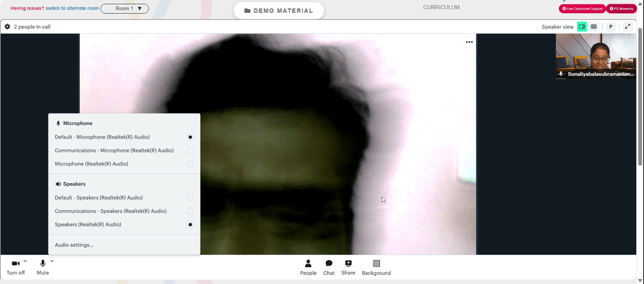The width and height of the screenshot is (644, 284).
Task: Open call settings gear icon
Action: click(7, 26)
